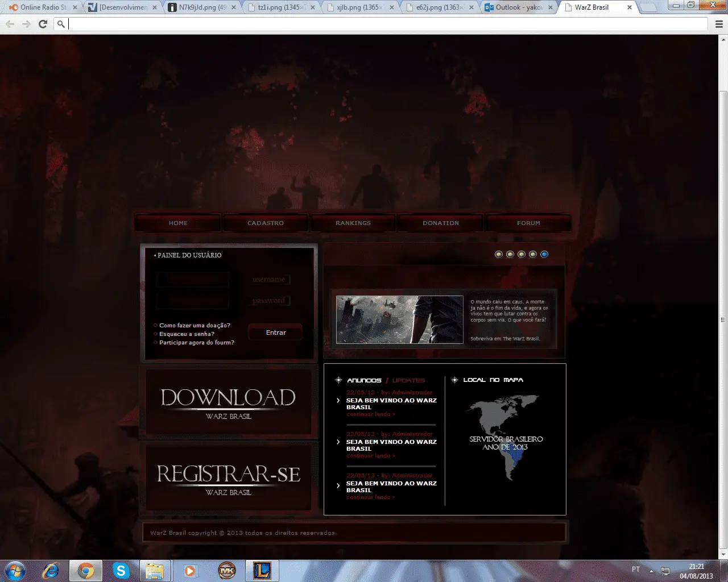The width and height of the screenshot is (728, 582).
Task: Select the first slider dot
Action: [499, 254]
